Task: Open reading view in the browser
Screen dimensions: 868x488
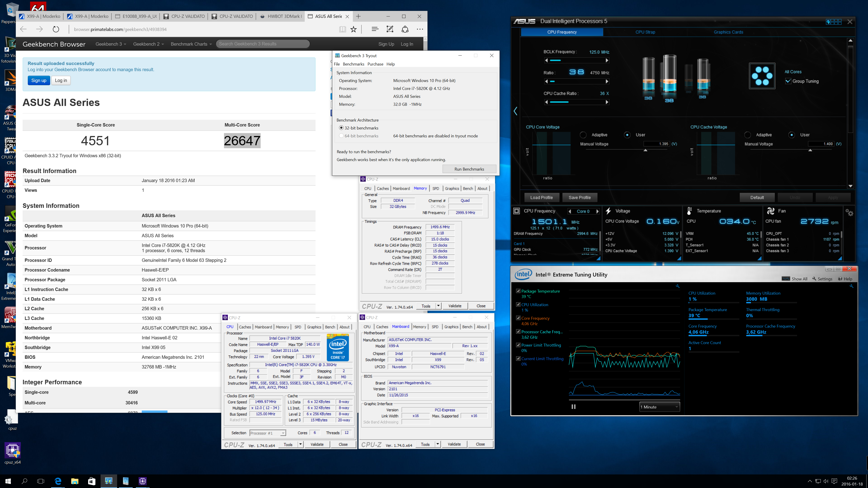Action: pyautogui.click(x=342, y=29)
